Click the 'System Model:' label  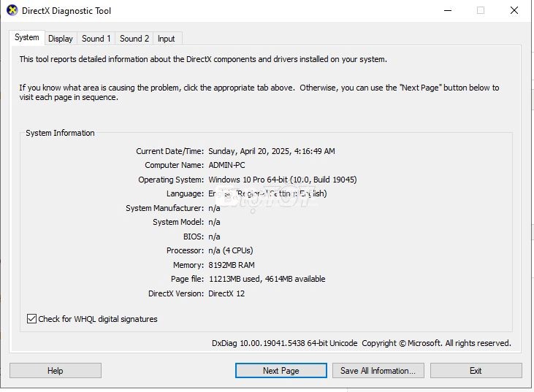(x=178, y=222)
